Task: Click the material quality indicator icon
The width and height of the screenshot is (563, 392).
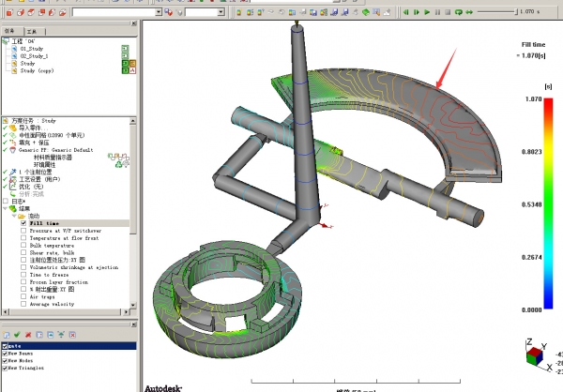Action: pos(118,157)
